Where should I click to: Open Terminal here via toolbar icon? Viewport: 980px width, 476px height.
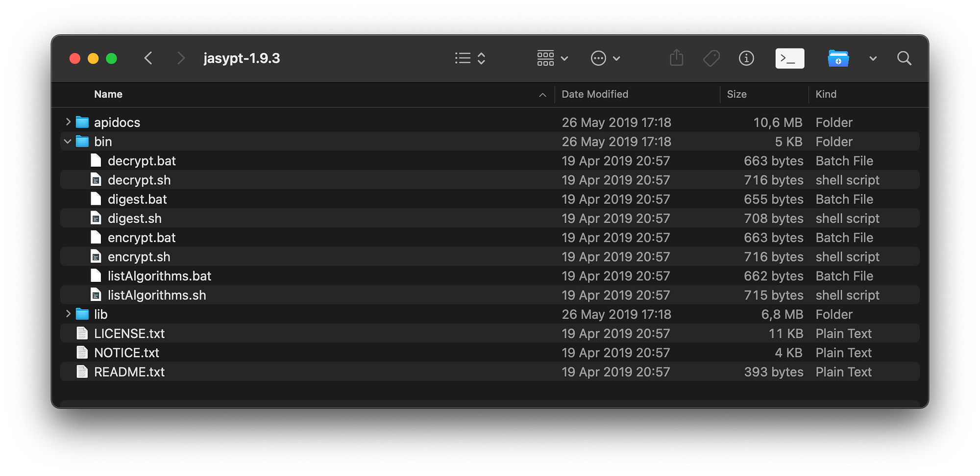tap(790, 58)
